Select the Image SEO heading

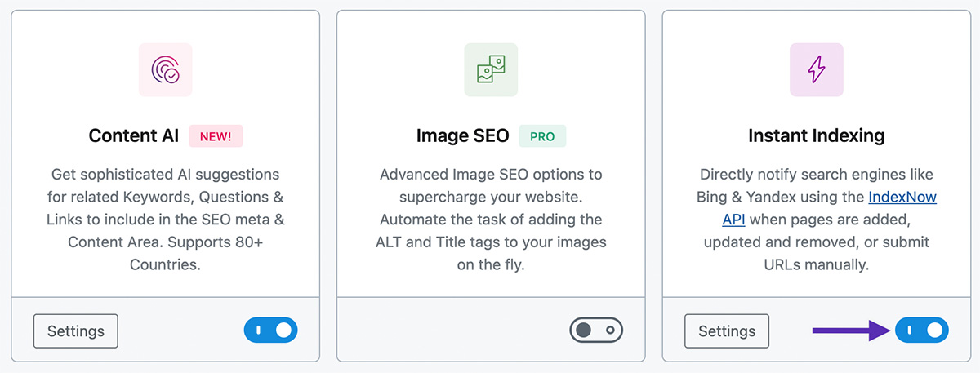pyautogui.click(x=462, y=136)
